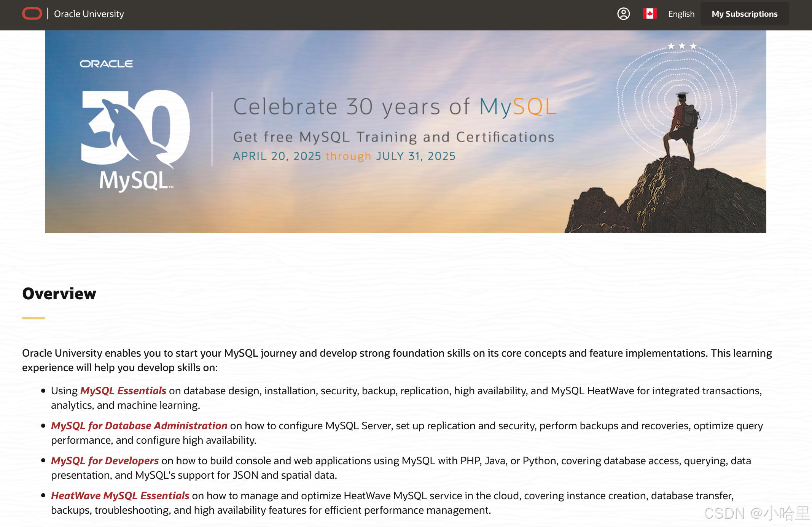812x527 pixels.
Task: Open the MySQL for Developers link
Action: (x=105, y=460)
